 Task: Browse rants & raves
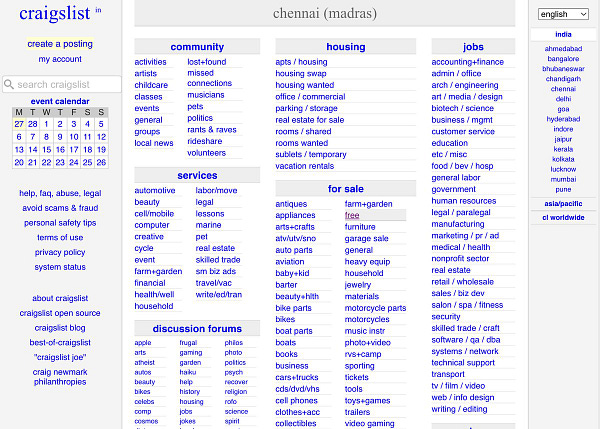coord(212,130)
